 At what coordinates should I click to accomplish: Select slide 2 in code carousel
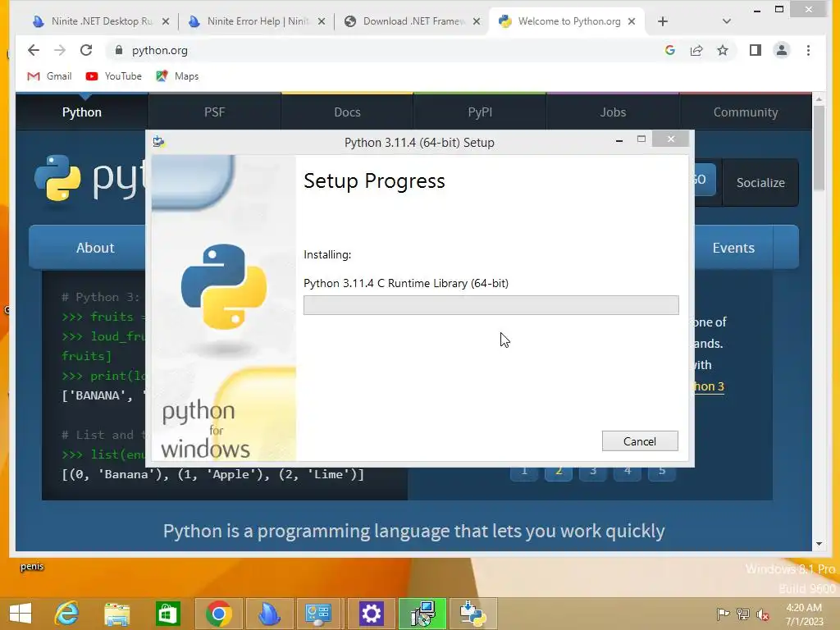[558, 472]
